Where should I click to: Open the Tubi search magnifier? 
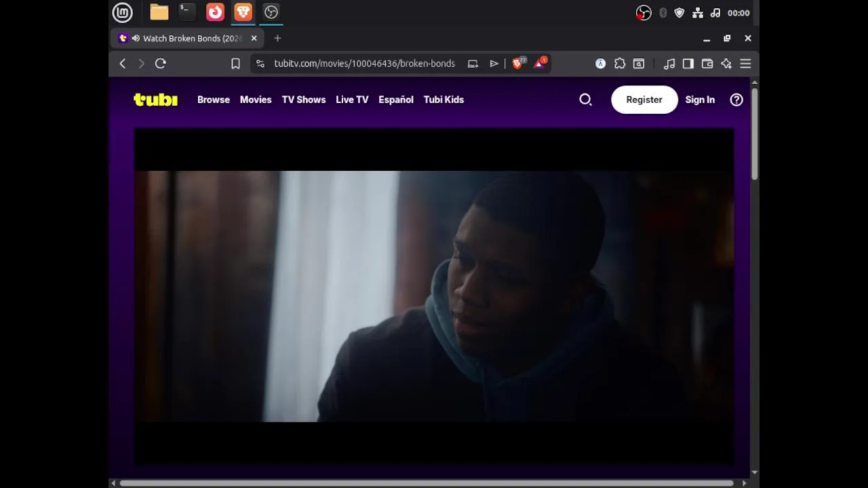pos(586,100)
